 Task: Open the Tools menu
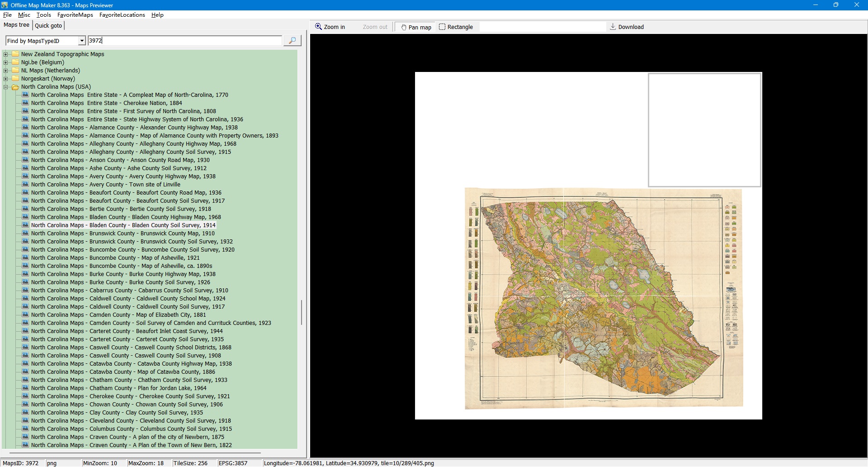click(x=43, y=15)
